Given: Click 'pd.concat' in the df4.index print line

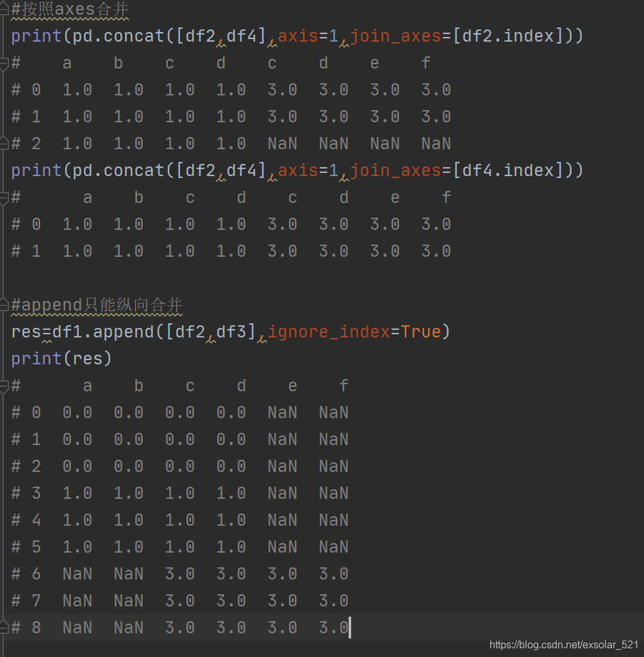Looking at the screenshot, I should click(119, 170).
